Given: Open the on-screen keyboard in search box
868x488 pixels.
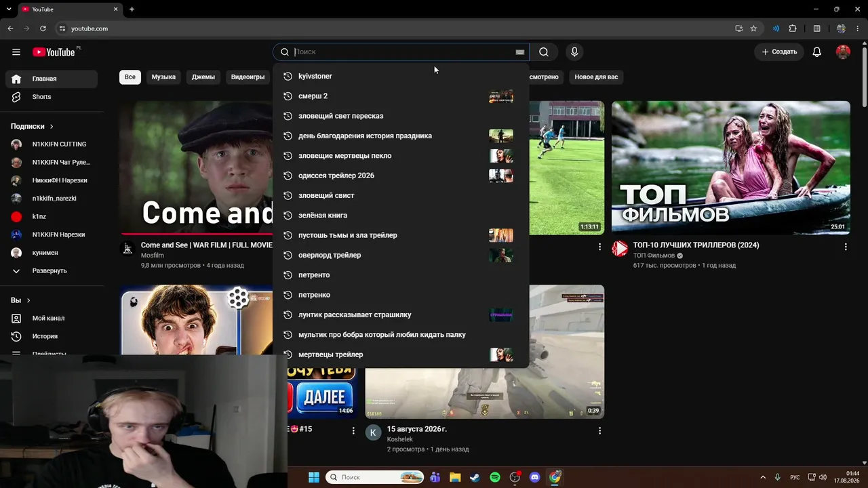Looking at the screenshot, I should [520, 52].
